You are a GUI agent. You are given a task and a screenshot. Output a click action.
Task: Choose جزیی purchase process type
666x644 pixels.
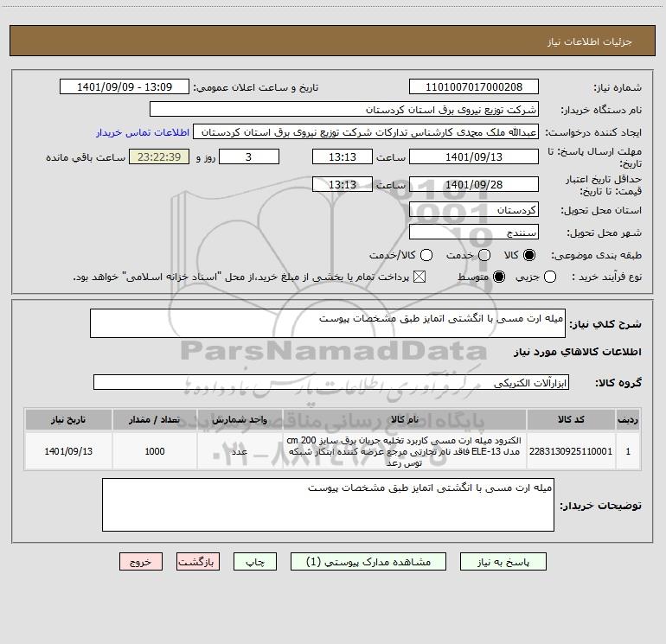(550, 277)
